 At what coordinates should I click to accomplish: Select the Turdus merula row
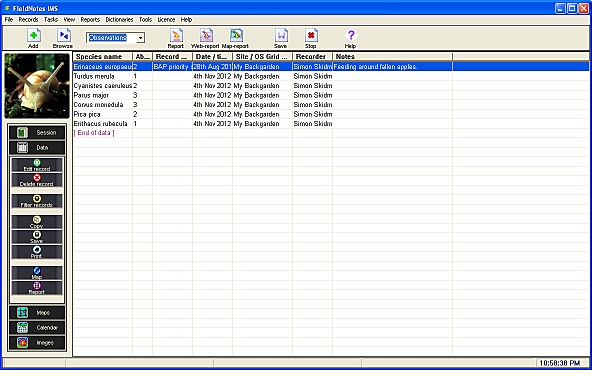[331, 76]
